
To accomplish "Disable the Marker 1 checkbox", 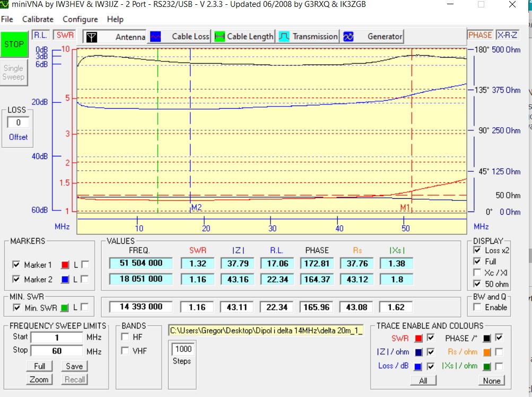I will (x=16, y=265).
